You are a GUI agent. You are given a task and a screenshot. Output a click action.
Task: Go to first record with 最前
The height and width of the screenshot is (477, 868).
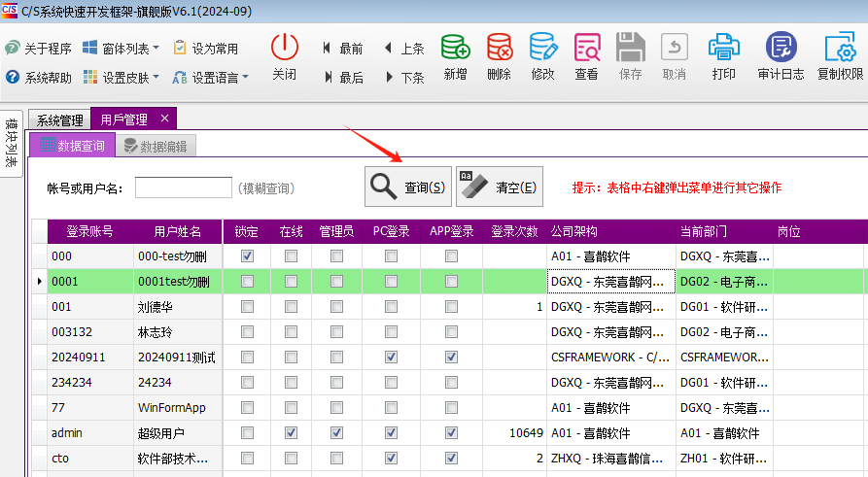click(343, 49)
